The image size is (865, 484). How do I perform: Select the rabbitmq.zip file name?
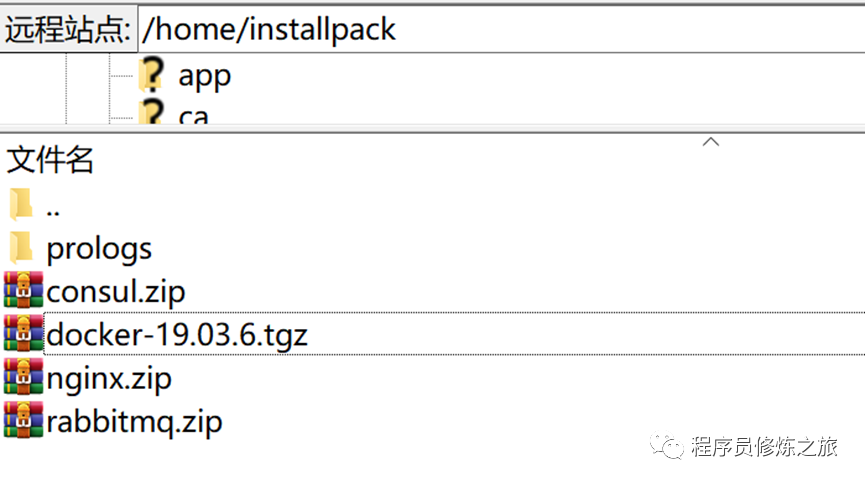click(x=134, y=421)
